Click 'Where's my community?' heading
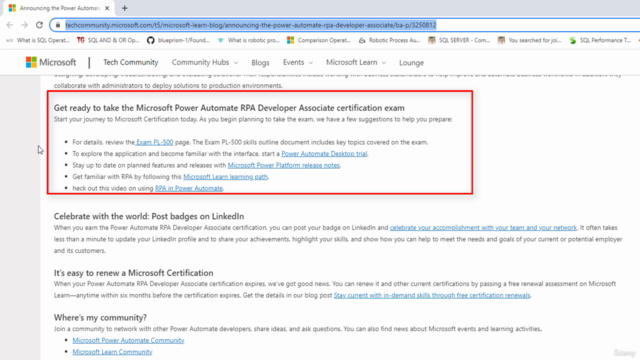640x360 pixels. 100,318
